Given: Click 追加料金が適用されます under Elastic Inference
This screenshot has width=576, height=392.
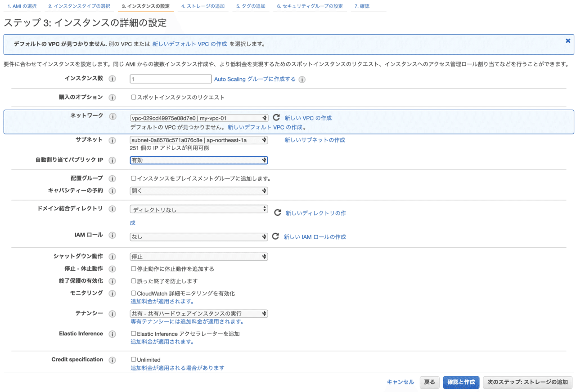Looking at the screenshot, I should point(162,342).
